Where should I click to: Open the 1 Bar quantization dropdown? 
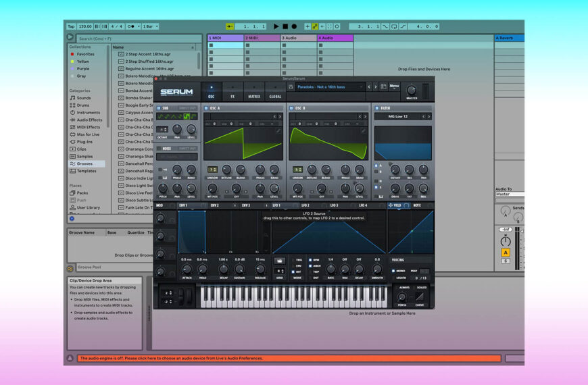coord(150,26)
